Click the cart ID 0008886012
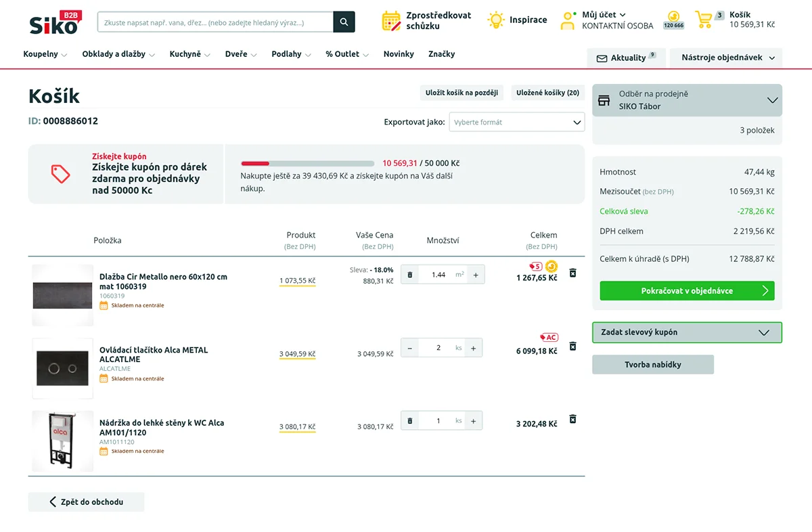The width and height of the screenshot is (812, 532). [x=70, y=121]
